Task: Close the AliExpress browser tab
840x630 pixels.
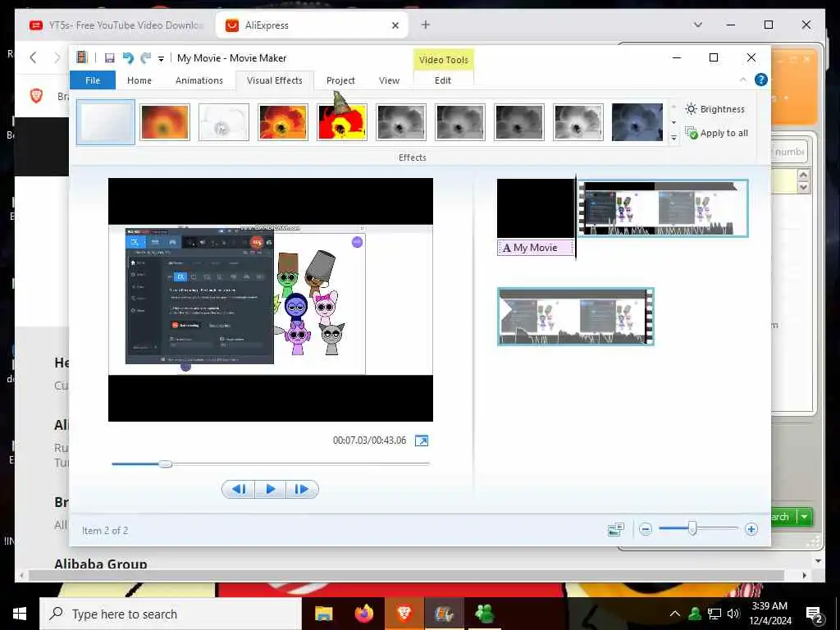Action: coord(395,25)
